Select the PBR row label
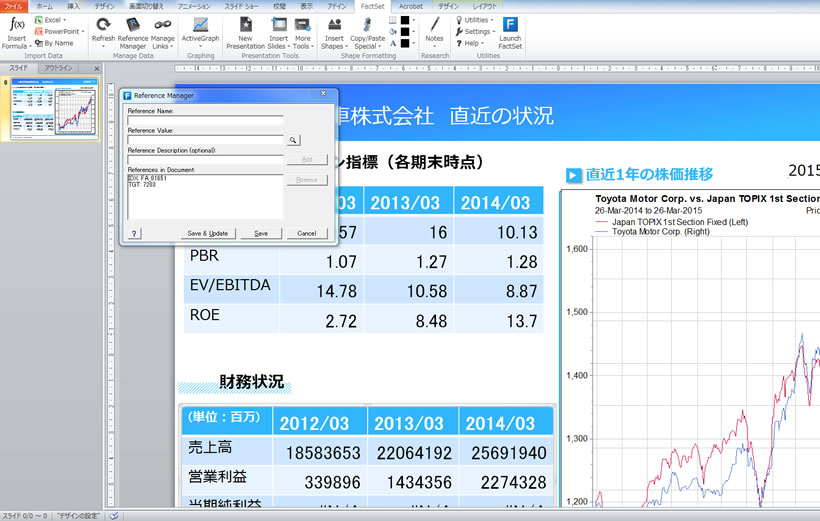This screenshot has width=820, height=521. [204, 256]
